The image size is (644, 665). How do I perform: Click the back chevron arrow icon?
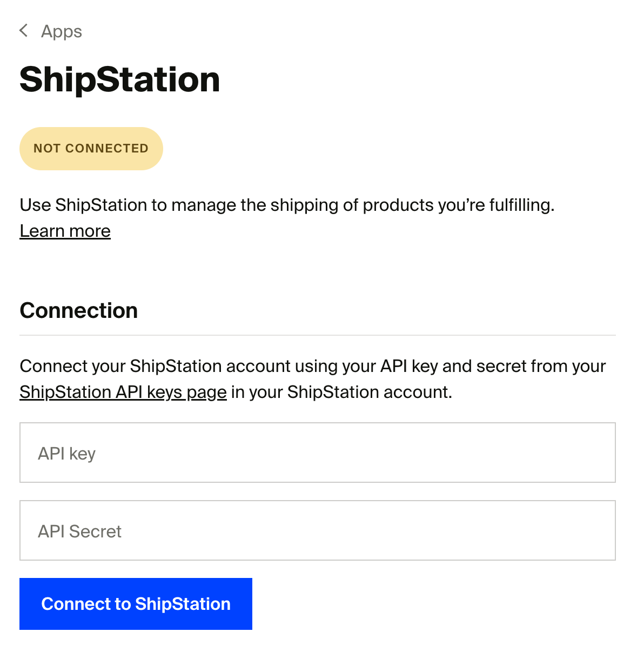click(24, 31)
